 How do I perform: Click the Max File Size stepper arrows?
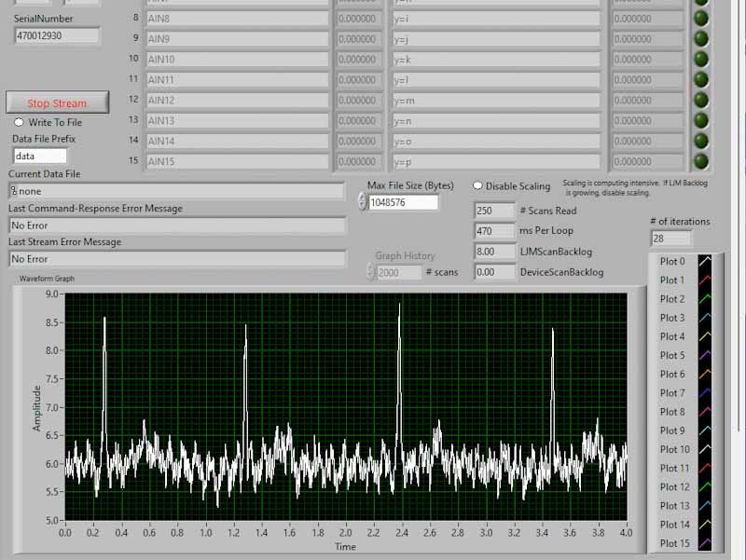tap(362, 202)
